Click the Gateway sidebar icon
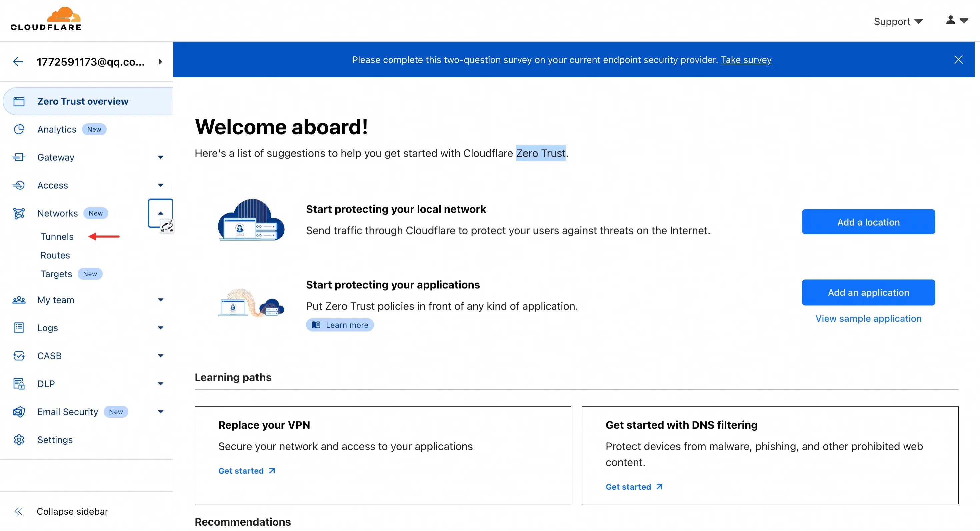 click(19, 157)
